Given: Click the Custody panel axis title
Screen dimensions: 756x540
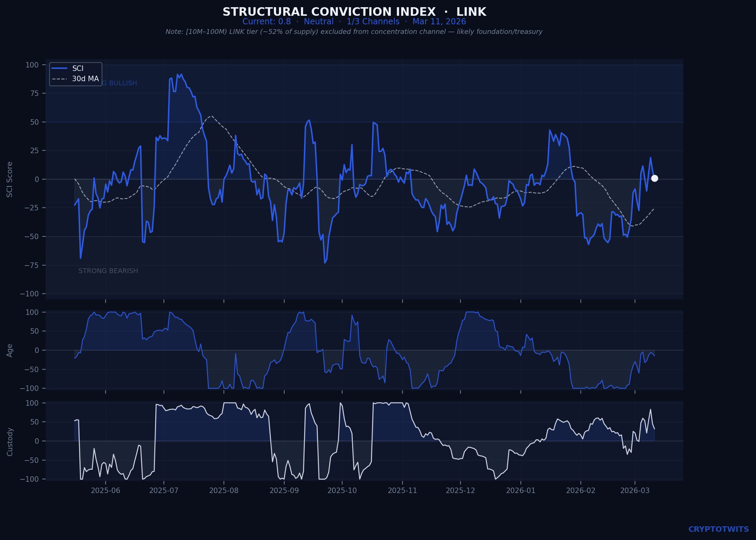Looking at the screenshot, I should tap(10, 442).
